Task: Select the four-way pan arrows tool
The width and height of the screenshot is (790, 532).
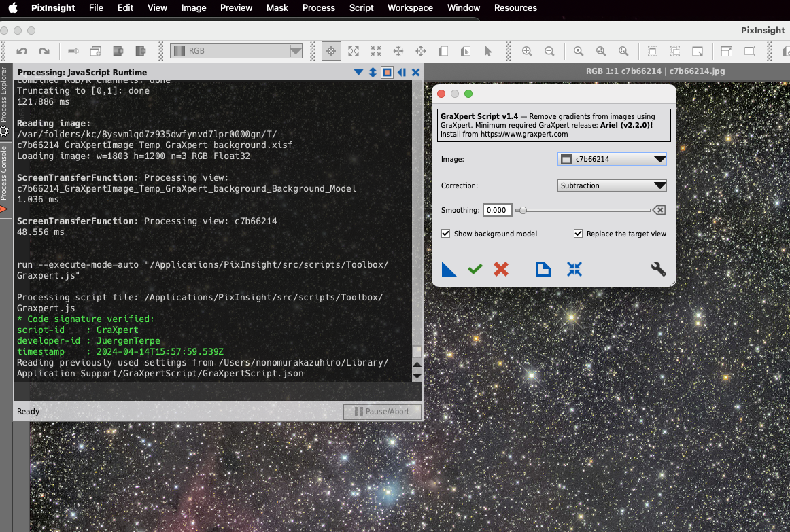Action: 398,51
